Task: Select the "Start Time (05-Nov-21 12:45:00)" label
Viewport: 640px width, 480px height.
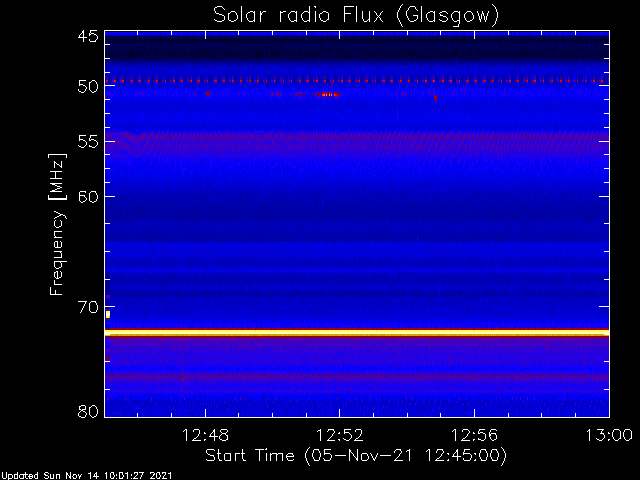Action: [356, 456]
